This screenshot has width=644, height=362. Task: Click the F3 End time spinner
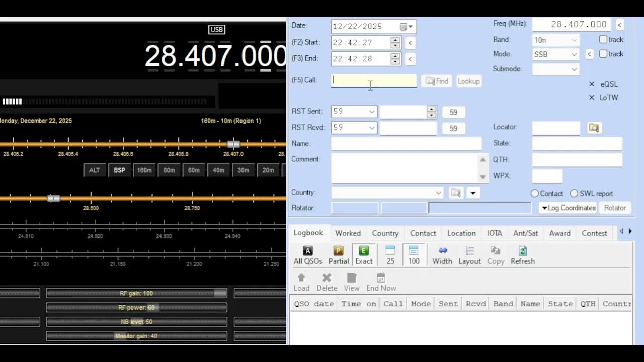(395, 59)
